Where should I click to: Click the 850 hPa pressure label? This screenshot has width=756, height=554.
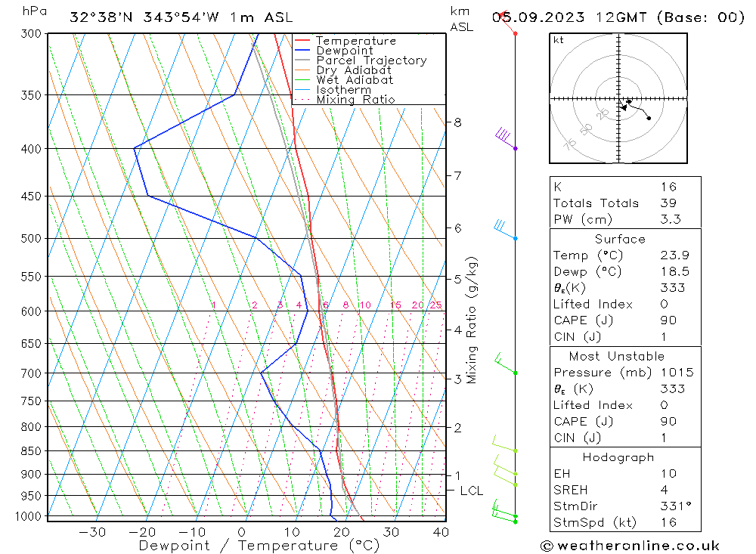[31, 451]
